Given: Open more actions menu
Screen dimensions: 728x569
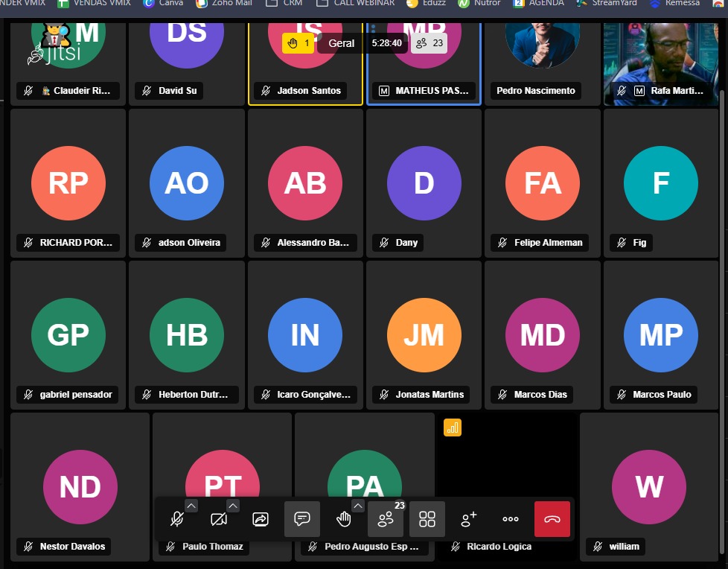Looking at the screenshot, I should (511, 519).
